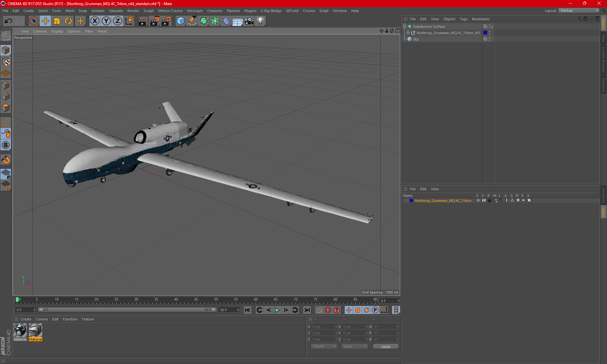Open viewport Display menu
The image size is (607, 364).
coord(57,31)
